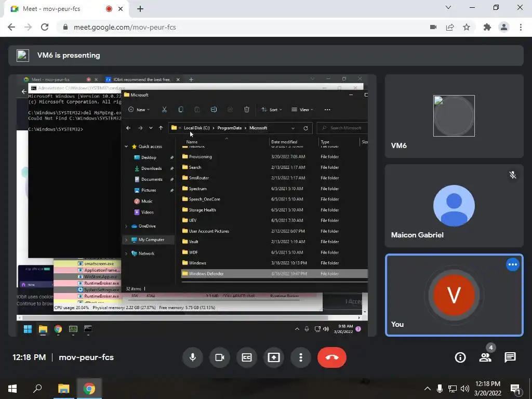Open Chrome extensions puzzle icon

487,27
